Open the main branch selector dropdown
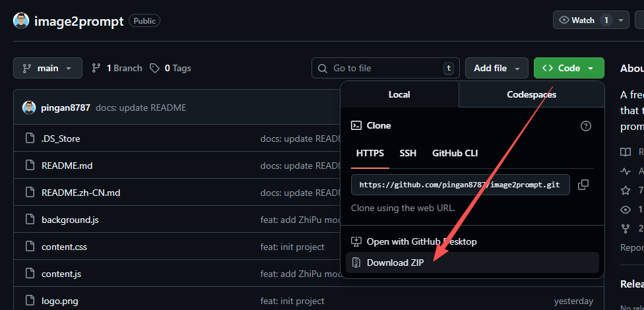The width and height of the screenshot is (644, 310). point(48,68)
